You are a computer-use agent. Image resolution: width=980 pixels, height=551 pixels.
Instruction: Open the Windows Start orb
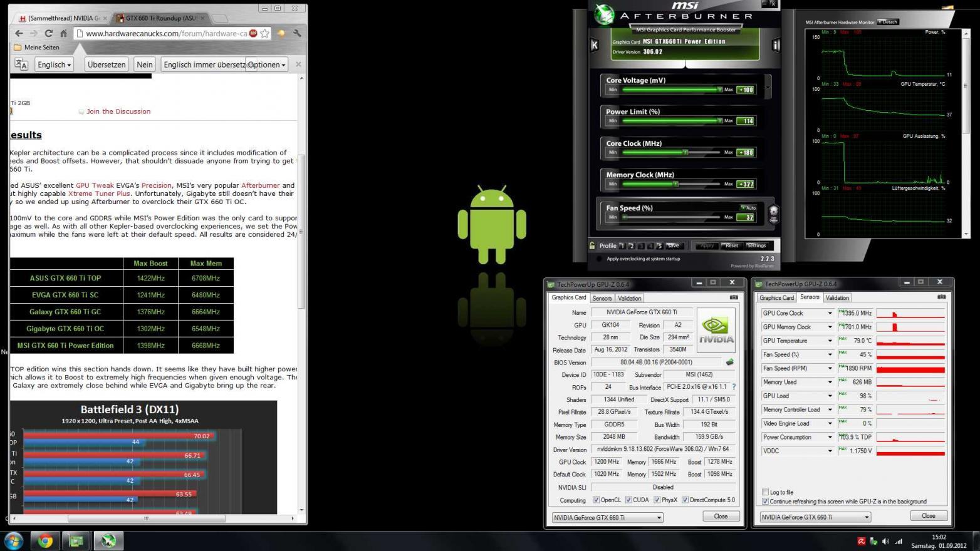tap(13, 541)
